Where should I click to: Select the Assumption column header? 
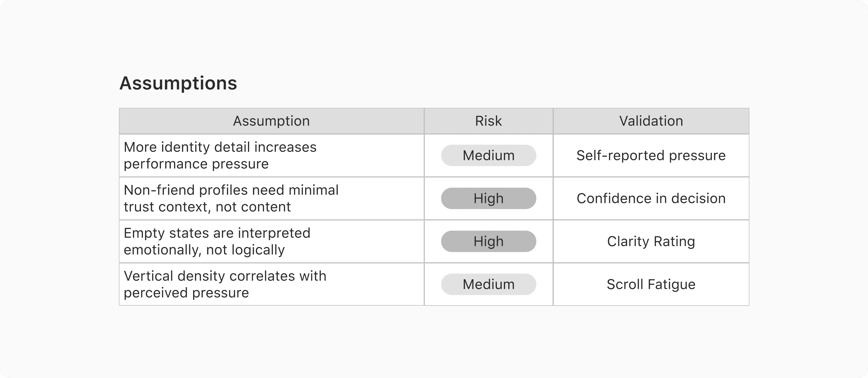[x=271, y=121]
